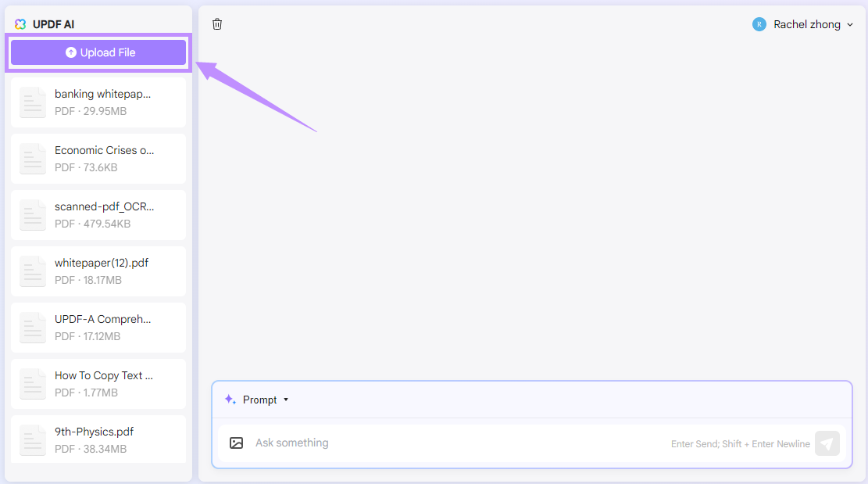
Task: Click the banking whitepaper PDF file icon
Action: tap(33, 102)
